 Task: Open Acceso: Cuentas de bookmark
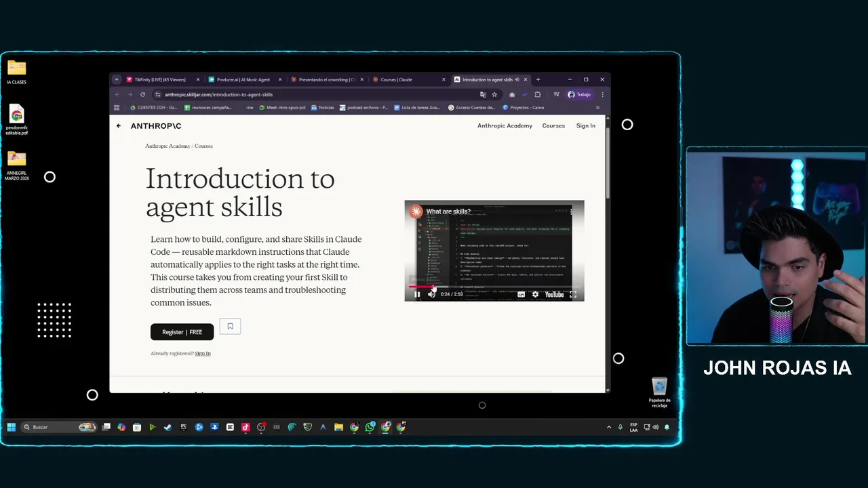472,107
